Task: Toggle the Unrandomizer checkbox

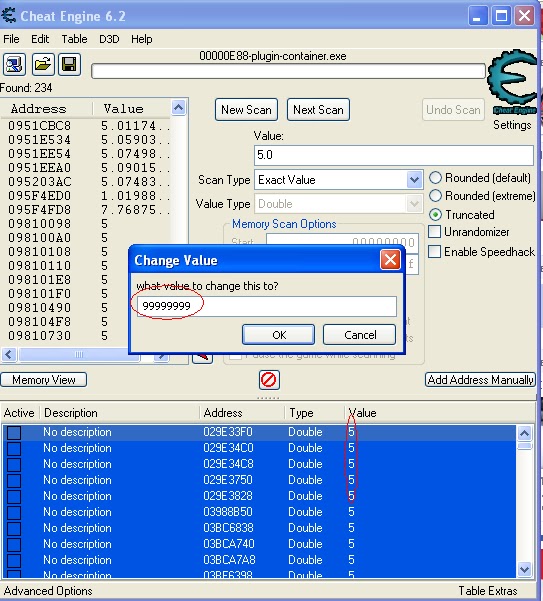Action: click(434, 232)
